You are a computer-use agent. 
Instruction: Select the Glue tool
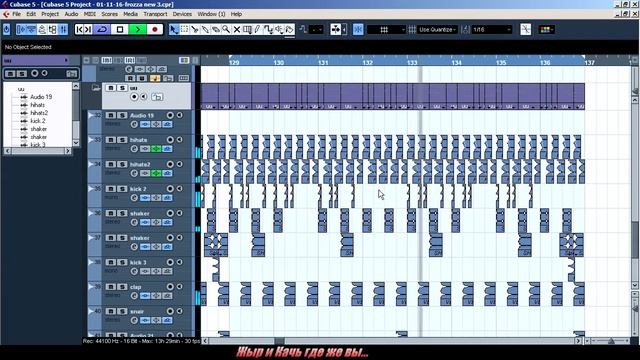(205, 29)
